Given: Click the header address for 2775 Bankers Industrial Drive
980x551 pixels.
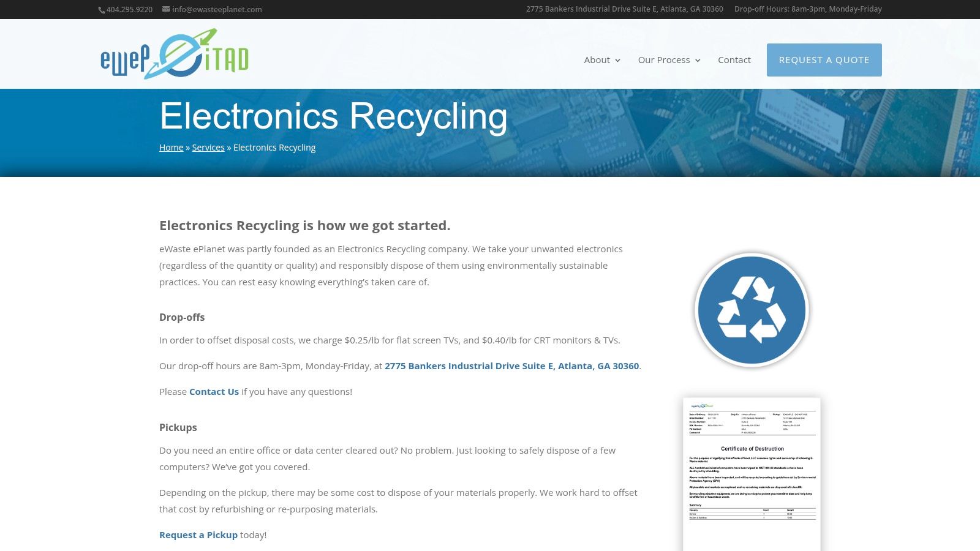Looking at the screenshot, I should coord(624,9).
